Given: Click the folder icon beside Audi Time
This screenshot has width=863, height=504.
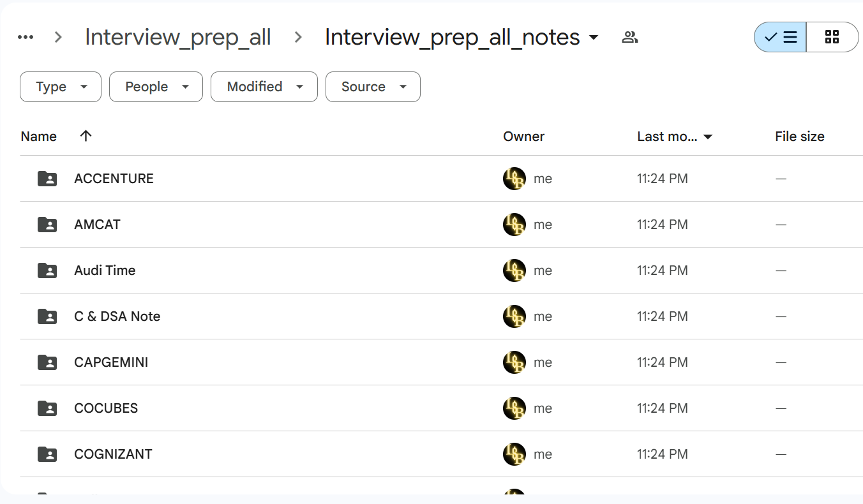Looking at the screenshot, I should (47, 271).
